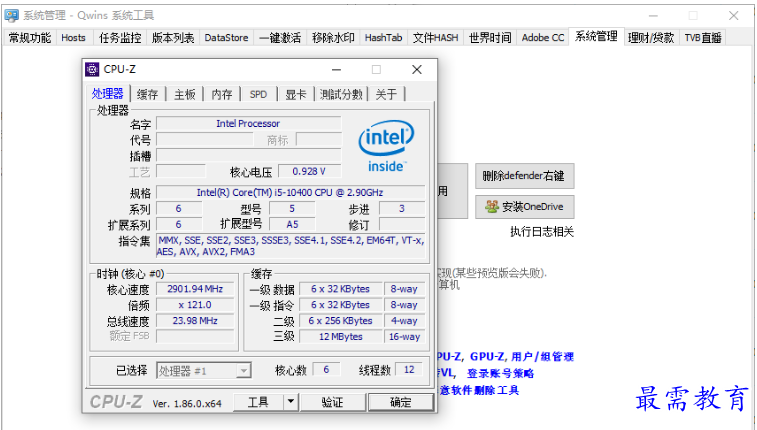Click the 验证 button
Viewport: 757px width, 430px height.
(332, 402)
